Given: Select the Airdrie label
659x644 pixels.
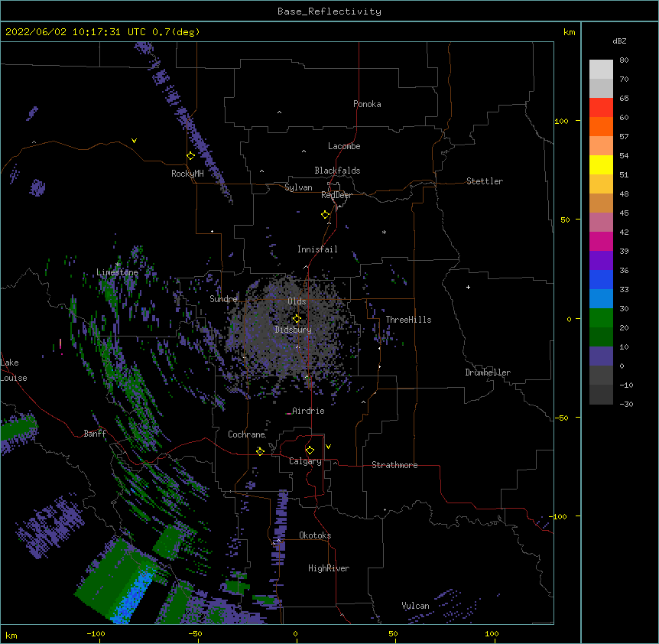Looking at the screenshot, I should pyautogui.click(x=308, y=411).
